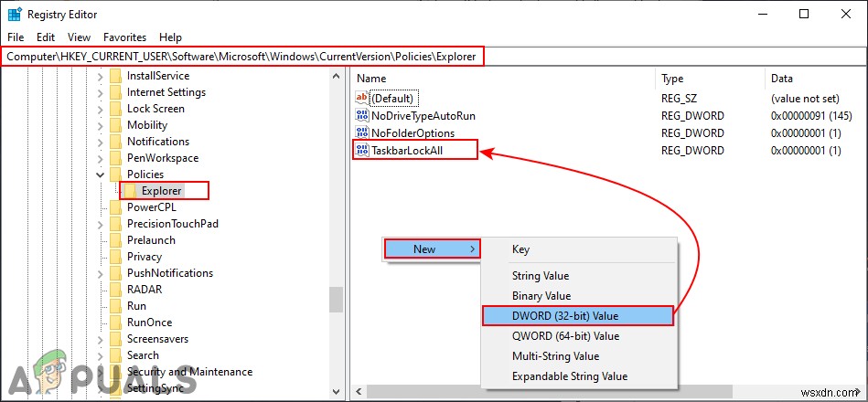Open the View menu
The image size is (868, 402).
80,37
